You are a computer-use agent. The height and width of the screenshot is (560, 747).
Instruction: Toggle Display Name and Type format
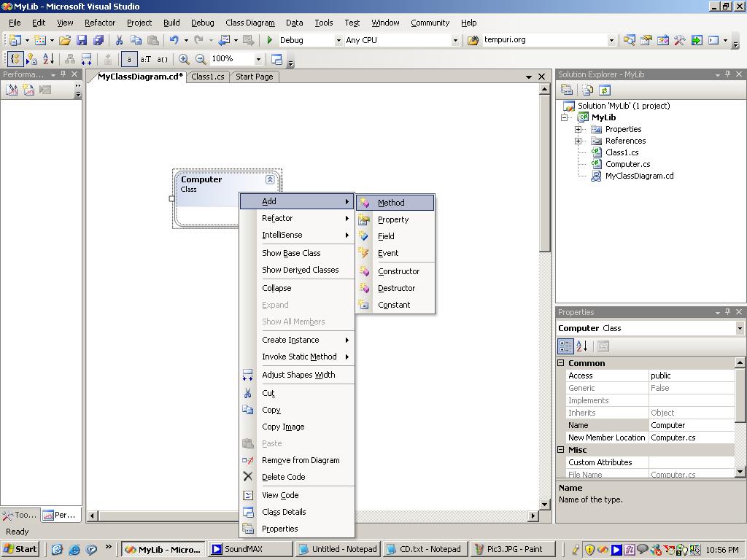pos(145,59)
